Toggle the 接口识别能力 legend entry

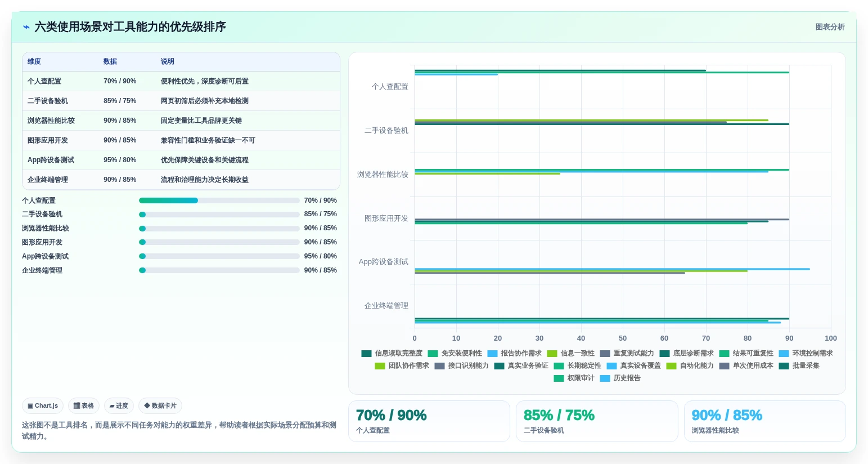pos(461,365)
